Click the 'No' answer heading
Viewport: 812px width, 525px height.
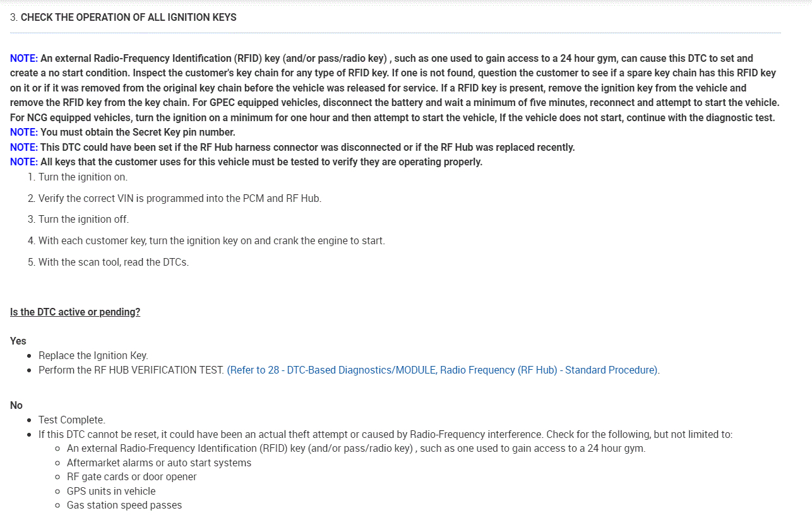(16, 405)
